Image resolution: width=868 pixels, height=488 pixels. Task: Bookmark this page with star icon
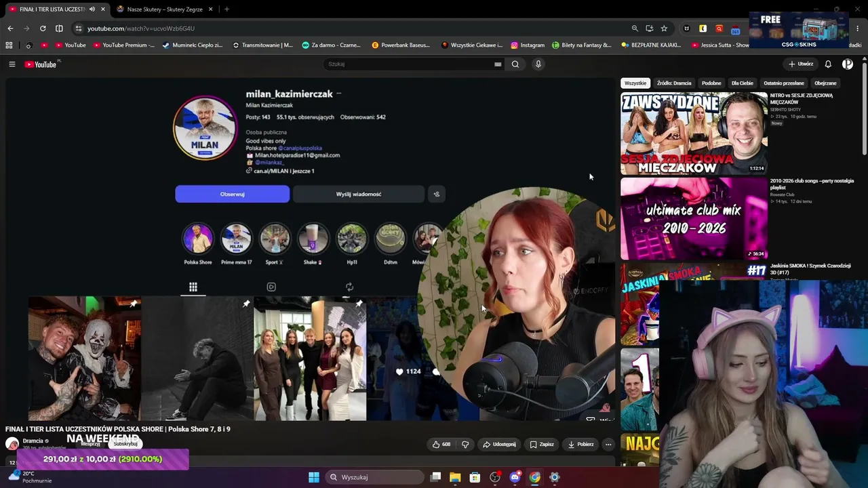664,28
